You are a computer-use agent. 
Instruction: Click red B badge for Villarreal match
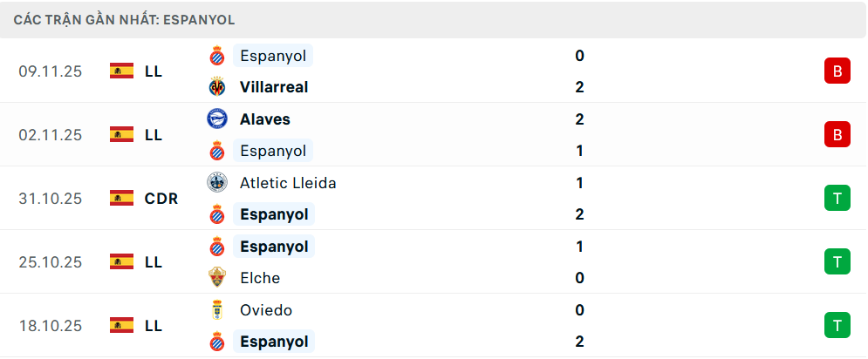click(x=837, y=71)
